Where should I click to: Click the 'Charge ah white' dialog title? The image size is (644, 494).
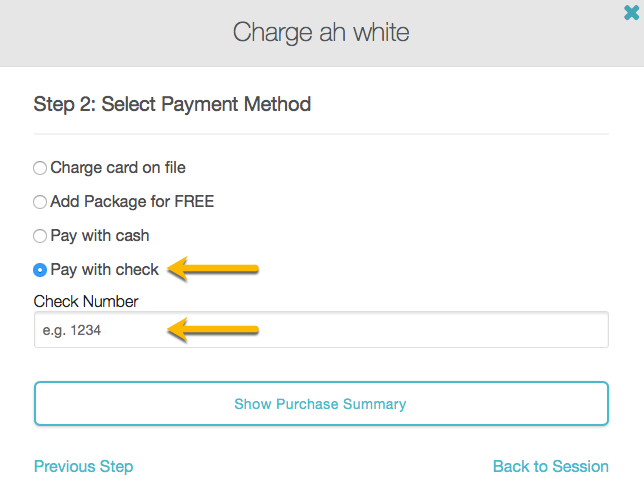click(x=321, y=32)
